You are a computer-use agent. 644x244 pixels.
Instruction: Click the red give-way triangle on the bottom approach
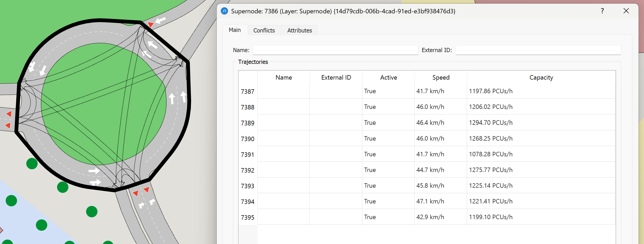136,194
